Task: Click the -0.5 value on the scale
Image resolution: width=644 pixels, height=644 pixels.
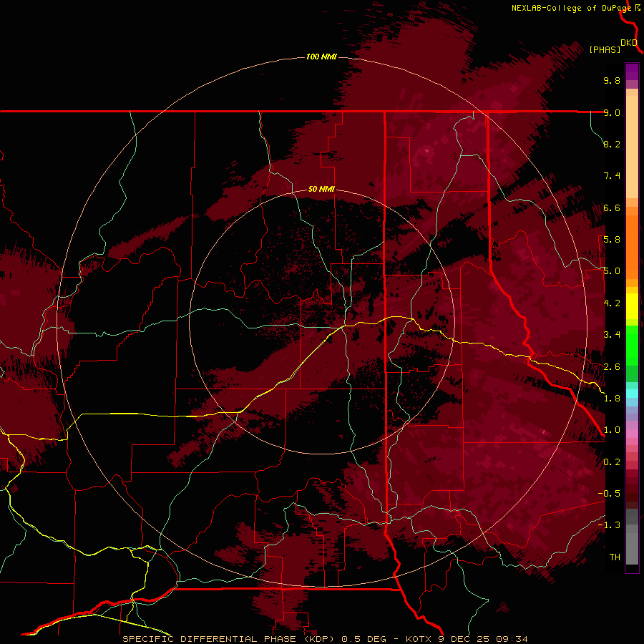Action: (609, 494)
